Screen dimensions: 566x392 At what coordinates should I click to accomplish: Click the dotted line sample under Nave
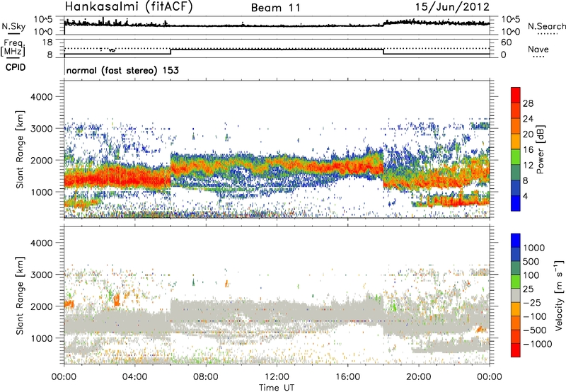click(x=539, y=57)
